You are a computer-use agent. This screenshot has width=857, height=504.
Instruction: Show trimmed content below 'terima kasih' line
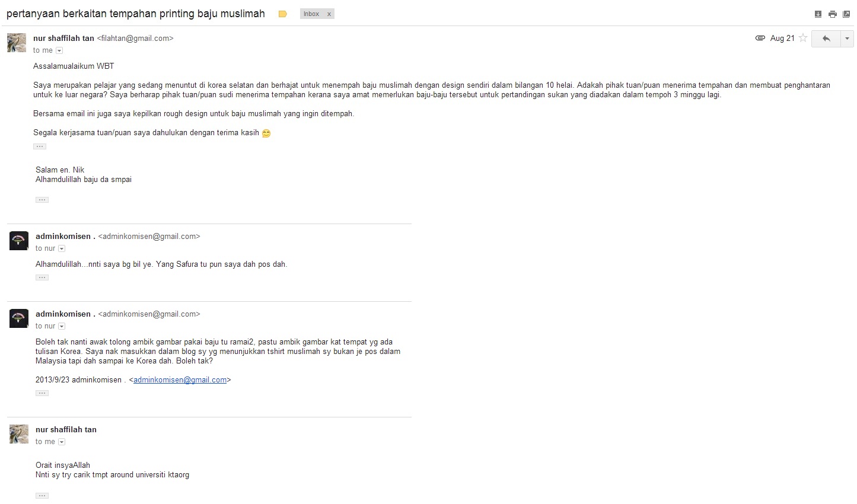(x=40, y=146)
